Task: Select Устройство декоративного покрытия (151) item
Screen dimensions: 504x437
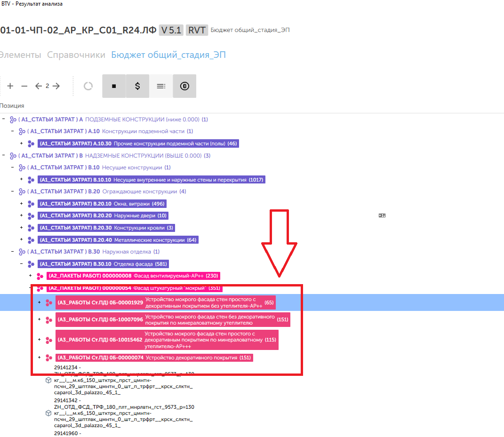Action: pos(154,358)
